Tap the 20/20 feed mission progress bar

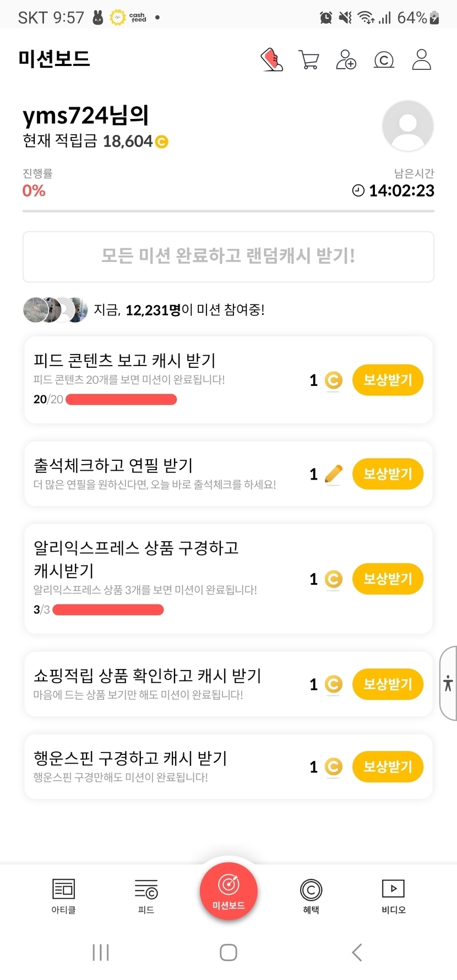click(121, 399)
